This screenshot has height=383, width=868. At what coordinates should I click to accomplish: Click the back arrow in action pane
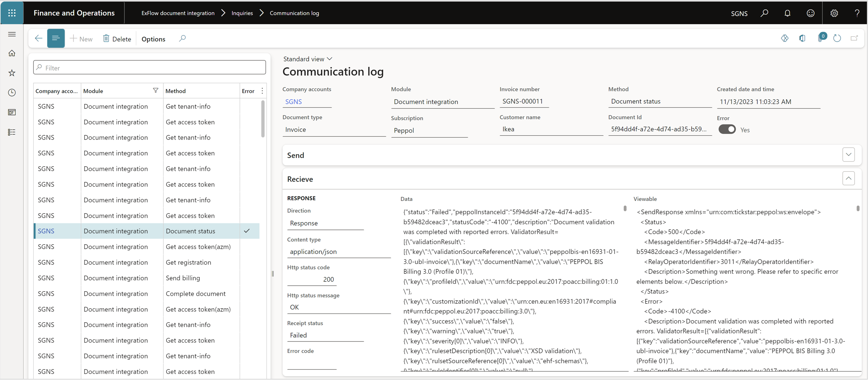pyautogui.click(x=38, y=38)
